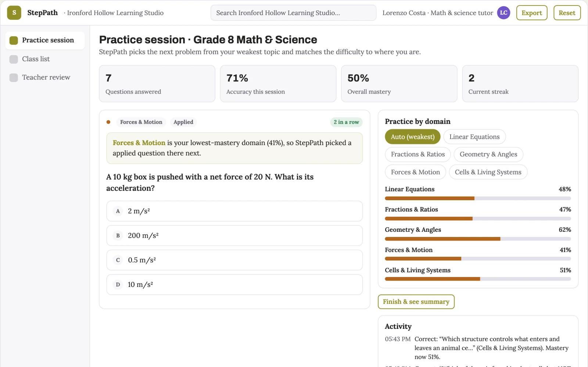Screen dimensions: 588x367
Task: Pick the Geometry & Angles domain chip
Action: [x=488, y=154]
